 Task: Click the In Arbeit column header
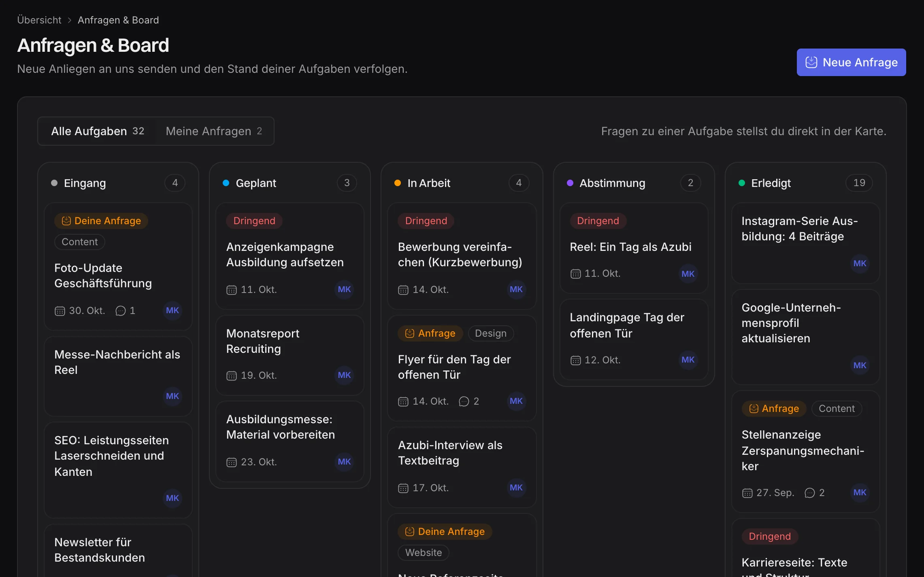tap(462, 183)
